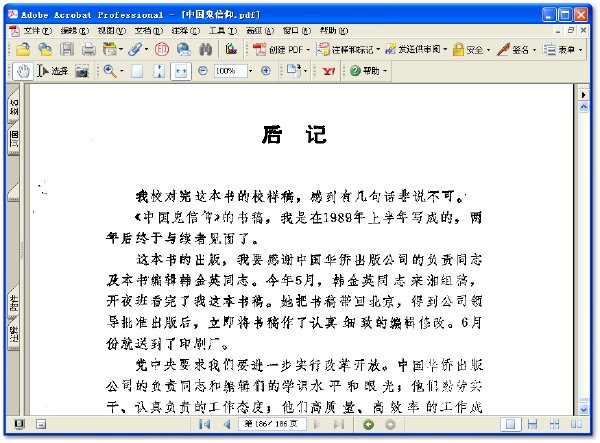Print the document with the printer icon
The image size is (600, 443).
coord(89,49)
